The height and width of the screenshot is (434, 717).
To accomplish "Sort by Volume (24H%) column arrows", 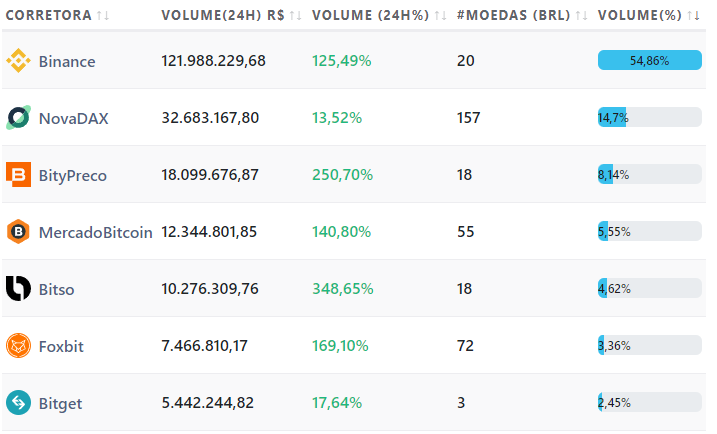I will [x=440, y=16].
